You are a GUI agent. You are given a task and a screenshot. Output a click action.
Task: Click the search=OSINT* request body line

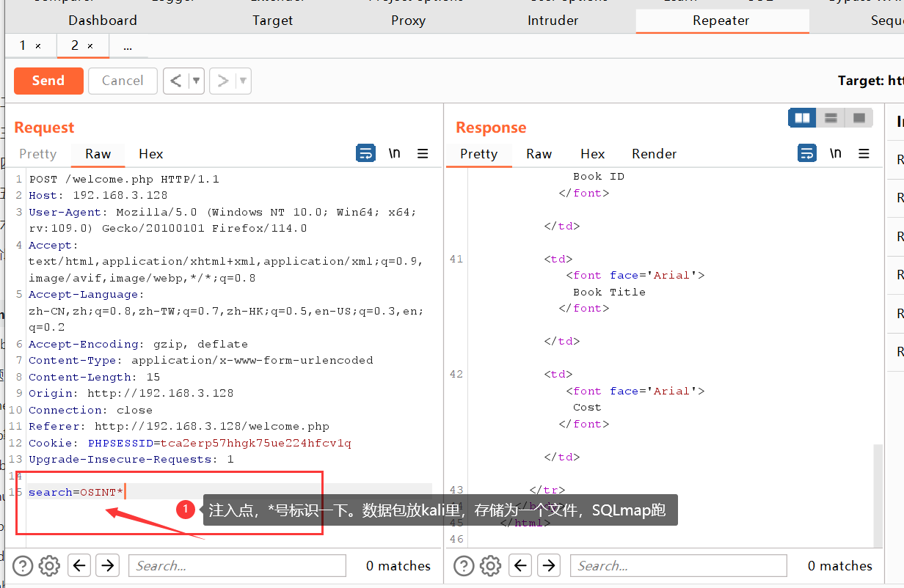pos(76,492)
